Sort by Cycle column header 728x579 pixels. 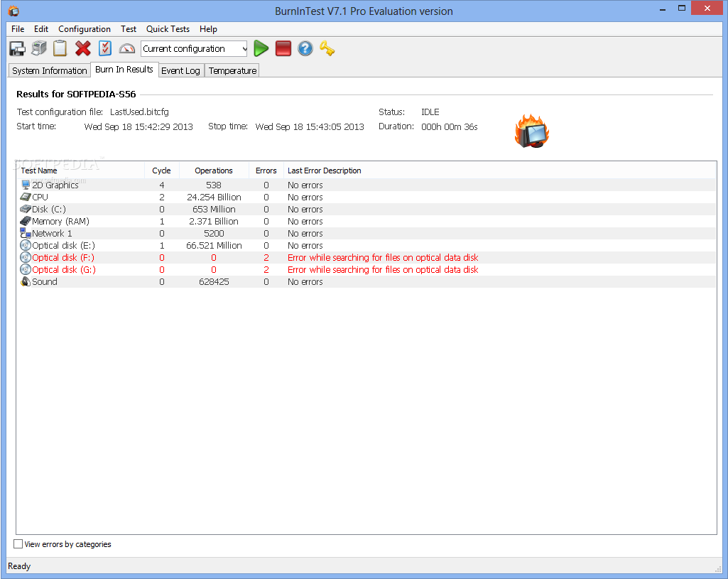(x=161, y=171)
